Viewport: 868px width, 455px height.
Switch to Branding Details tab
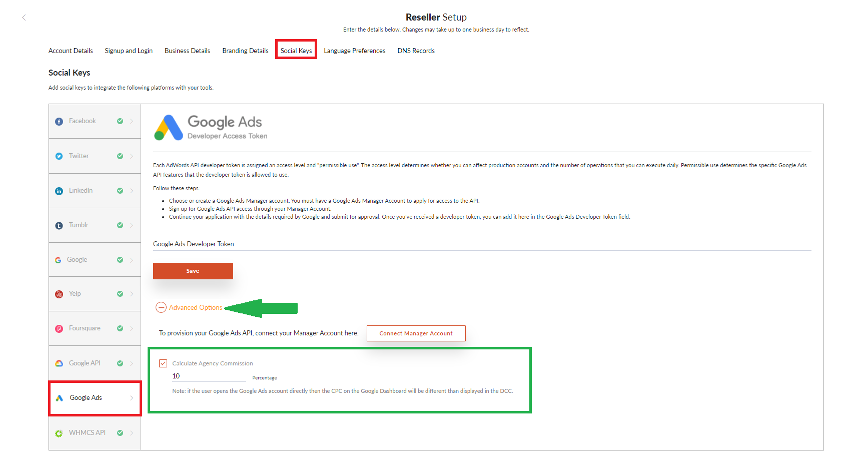click(245, 51)
